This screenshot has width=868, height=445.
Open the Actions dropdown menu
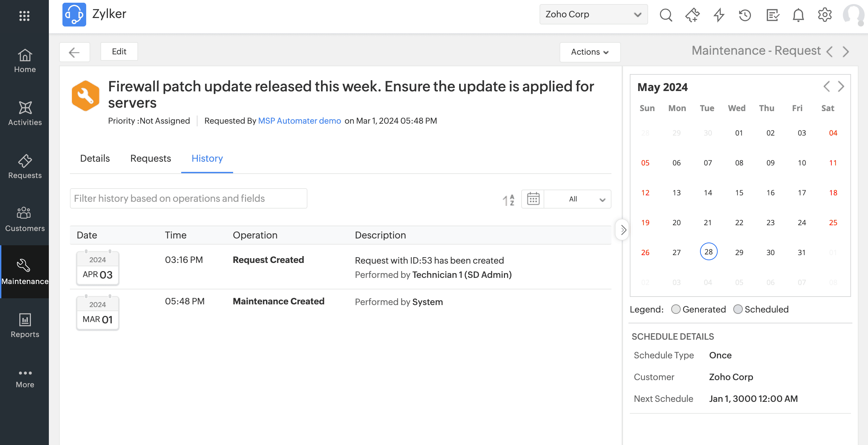pos(590,52)
